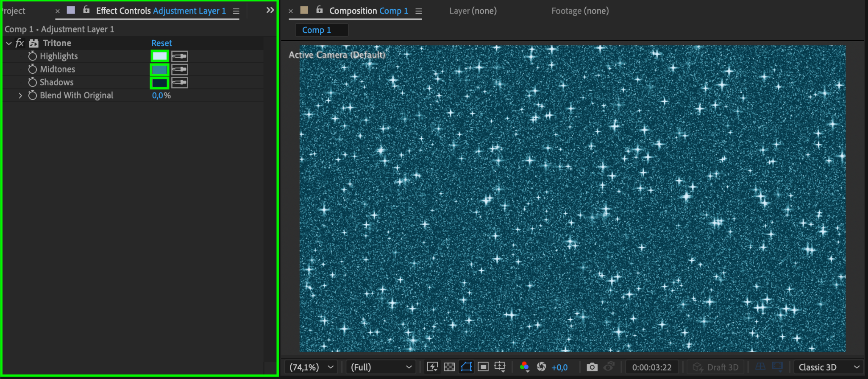The width and height of the screenshot is (868, 379).
Task: Toggle the Tritone fx effect switch
Action: (19, 43)
